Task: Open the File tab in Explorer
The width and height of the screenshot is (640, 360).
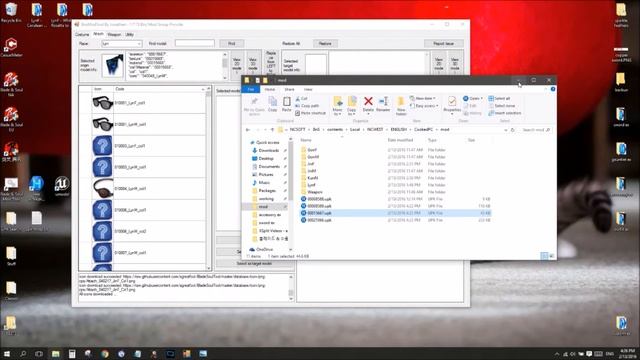Action: click(x=251, y=89)
